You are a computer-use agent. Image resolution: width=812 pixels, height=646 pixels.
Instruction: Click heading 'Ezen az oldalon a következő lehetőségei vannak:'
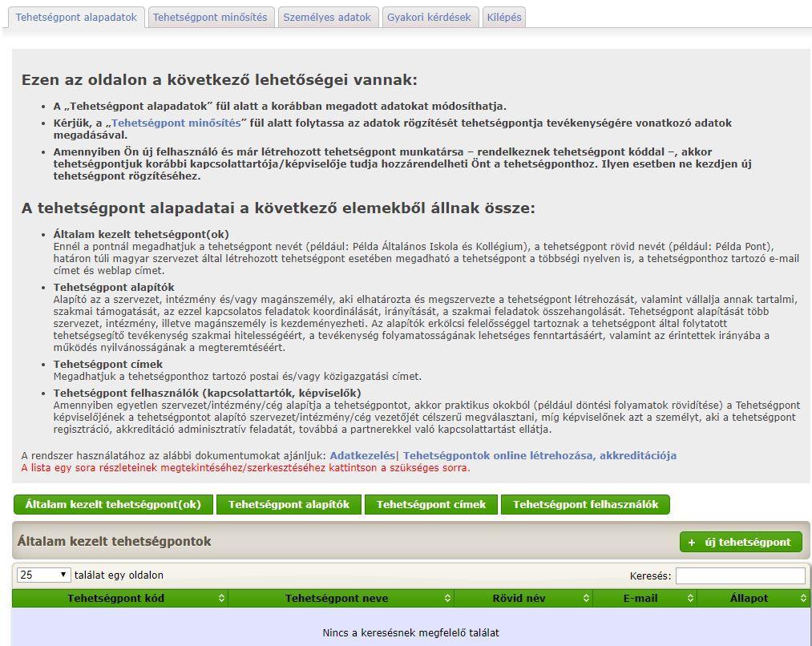coord(219,80)
